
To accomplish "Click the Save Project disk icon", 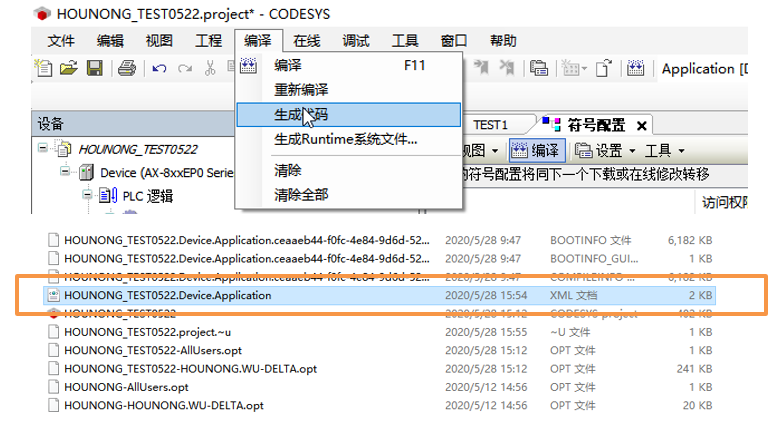I will coord(94,69).
